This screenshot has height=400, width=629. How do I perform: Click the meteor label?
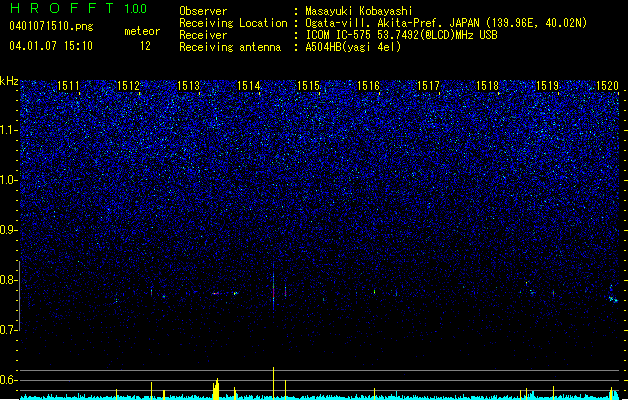point(142,31)
